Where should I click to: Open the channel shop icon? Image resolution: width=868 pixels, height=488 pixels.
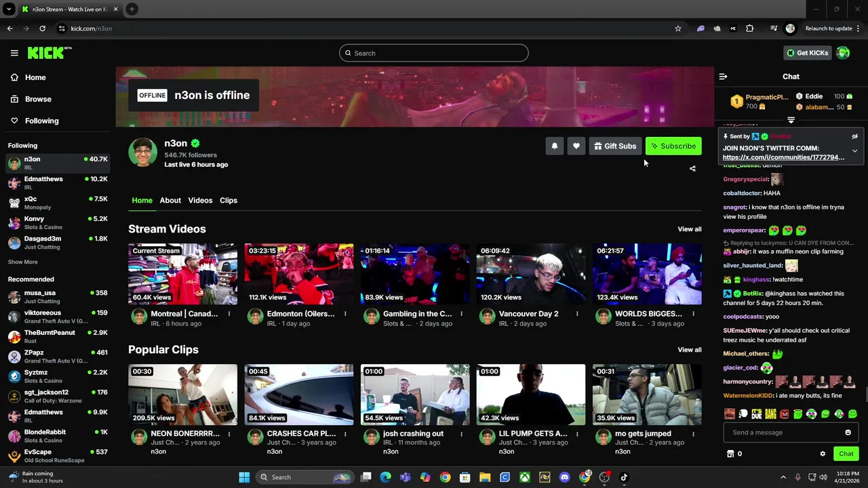click(730, 454)
